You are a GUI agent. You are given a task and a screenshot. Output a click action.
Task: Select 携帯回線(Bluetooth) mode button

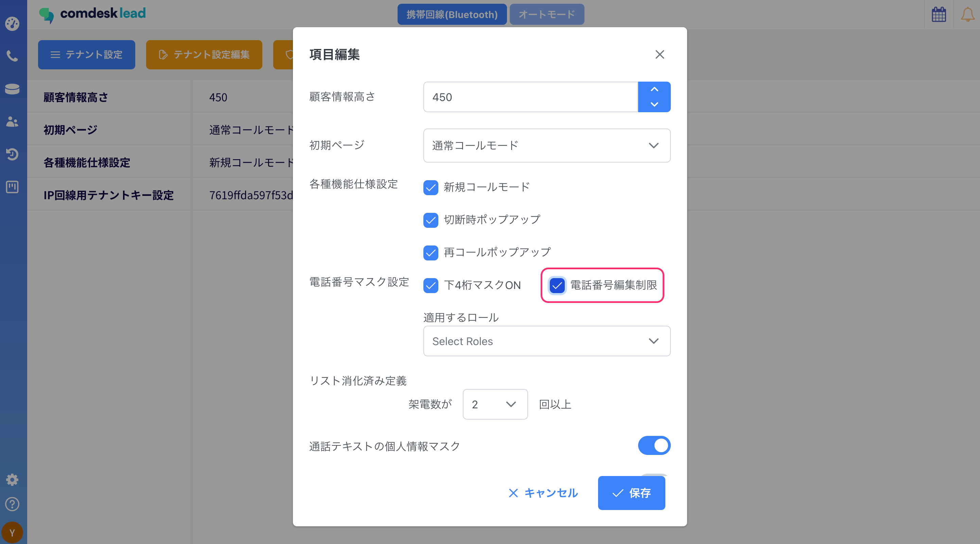(x=452, y=15)
